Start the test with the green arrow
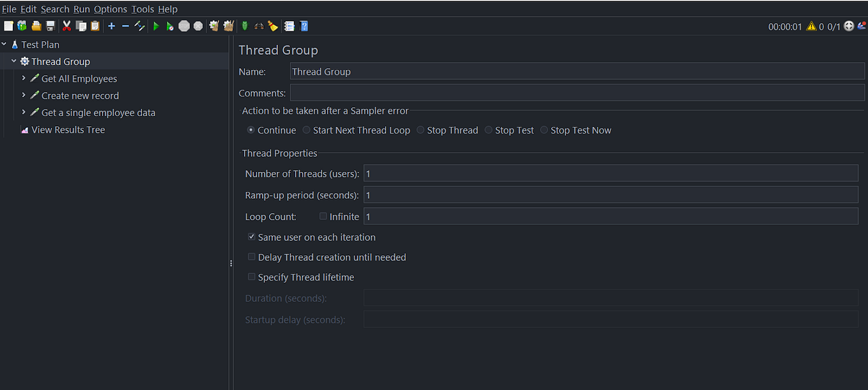This screenshot has width=868, height=390. tap(157, 26)
